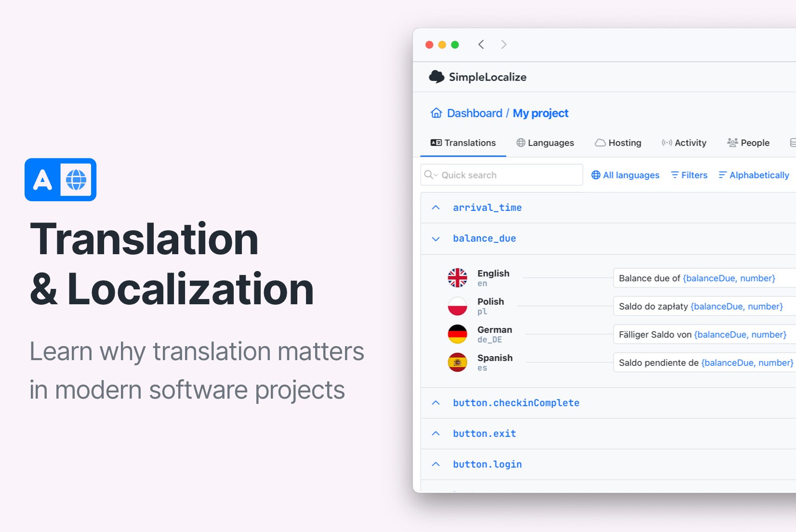Select the button.exit key
Screen dimensions: 796x532
coord(484,433)
